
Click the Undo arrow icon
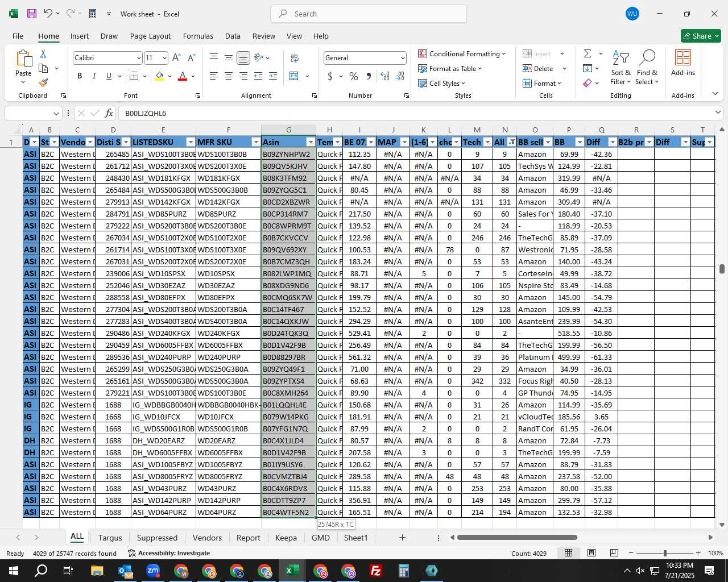point(48,14)
